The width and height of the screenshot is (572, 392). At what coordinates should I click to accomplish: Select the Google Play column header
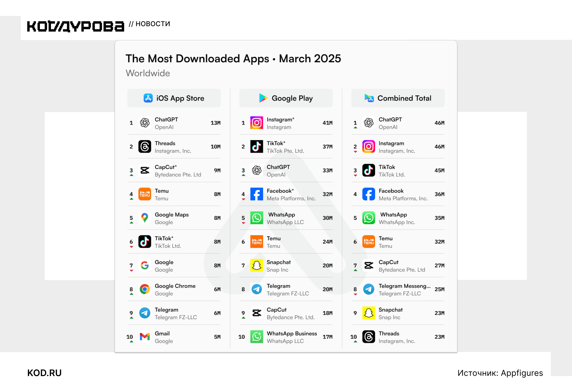tap(286, 98)
